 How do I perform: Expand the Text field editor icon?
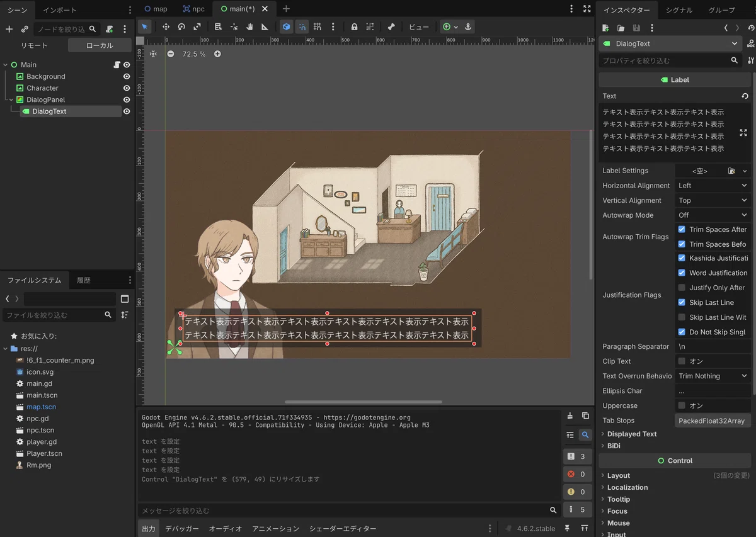click(743, 133)
